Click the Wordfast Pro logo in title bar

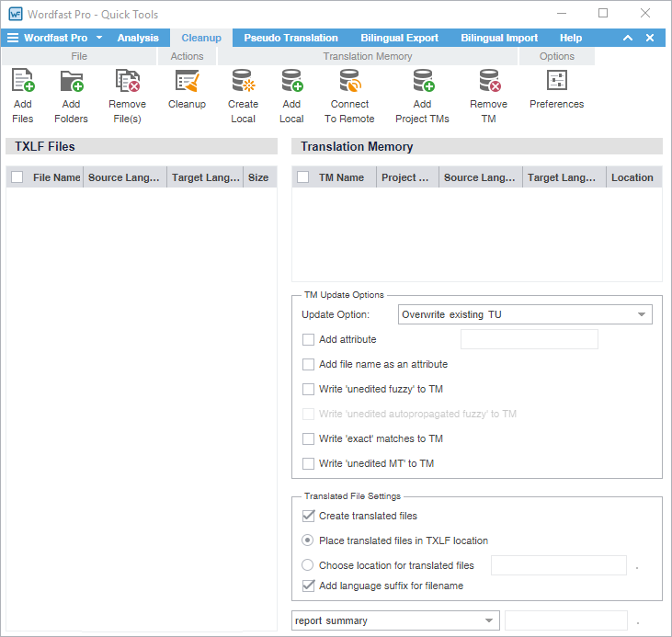[16, 14]
